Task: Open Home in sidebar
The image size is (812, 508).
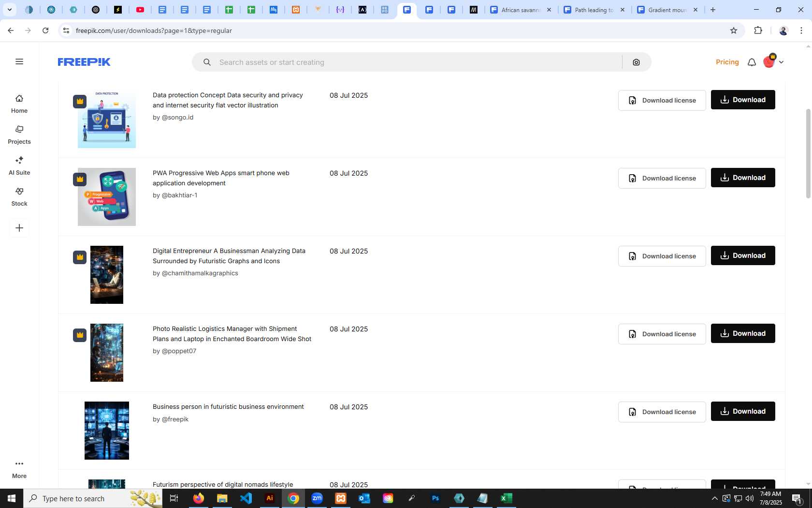Action: (19, 104)
